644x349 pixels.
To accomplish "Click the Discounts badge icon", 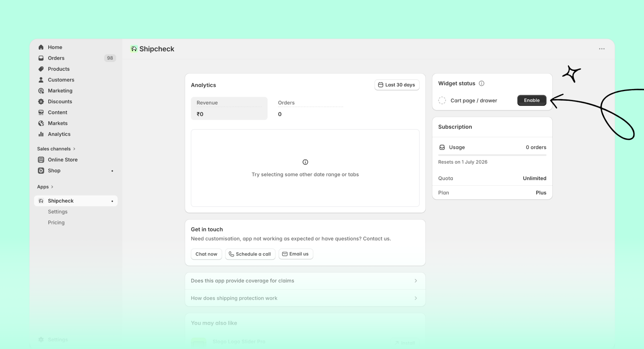I will tap(41, 102).
